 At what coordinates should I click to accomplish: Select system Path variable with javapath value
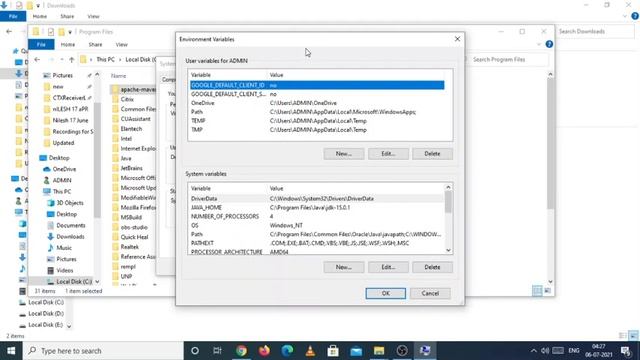tap(317, 234)
